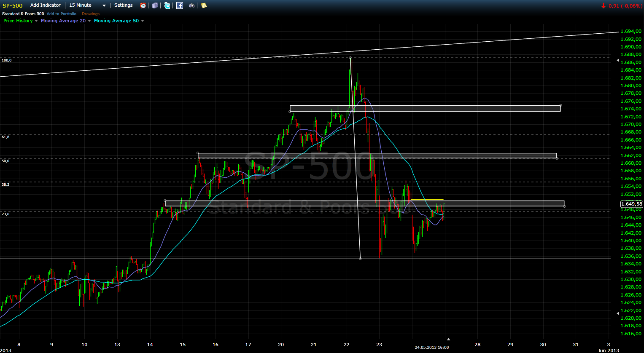Viewport: 644px width, 353px height.
Task: Select the current price label 1.649,58
Action: [x=631, y=204]
